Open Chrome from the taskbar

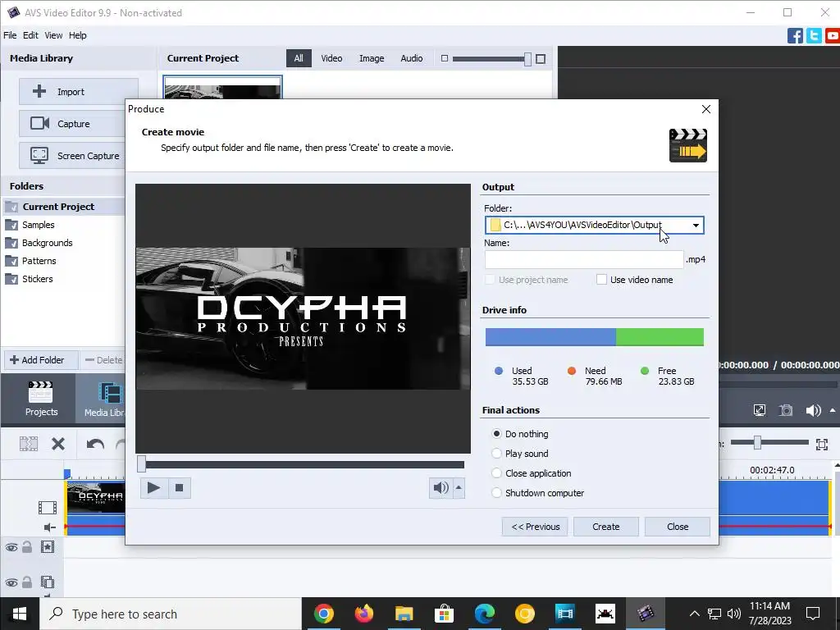pos(323,614)
